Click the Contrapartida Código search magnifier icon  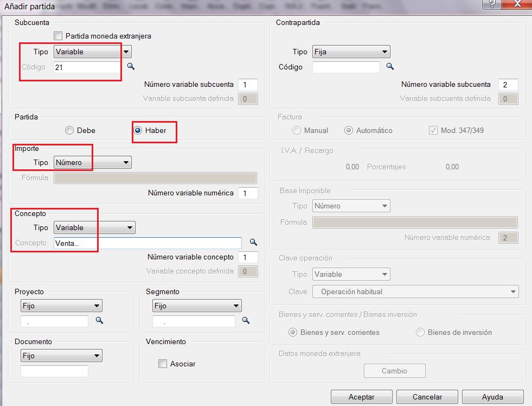389,66
